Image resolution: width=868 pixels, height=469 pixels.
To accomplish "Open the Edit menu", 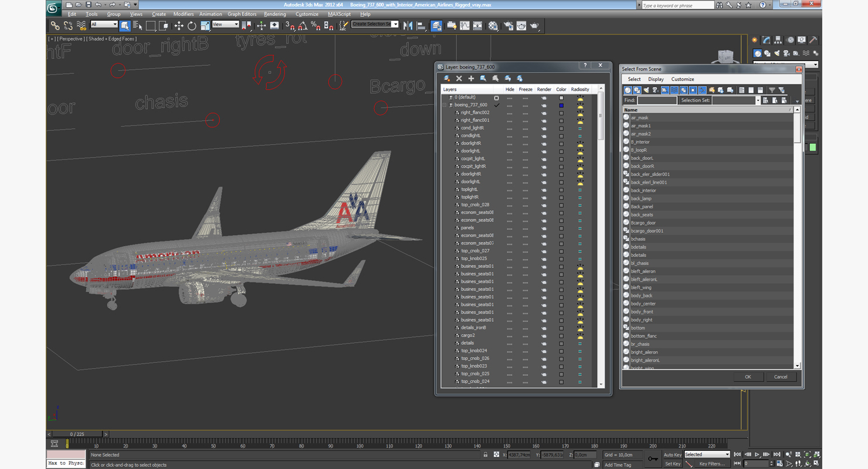I will [x=72, y=14].
